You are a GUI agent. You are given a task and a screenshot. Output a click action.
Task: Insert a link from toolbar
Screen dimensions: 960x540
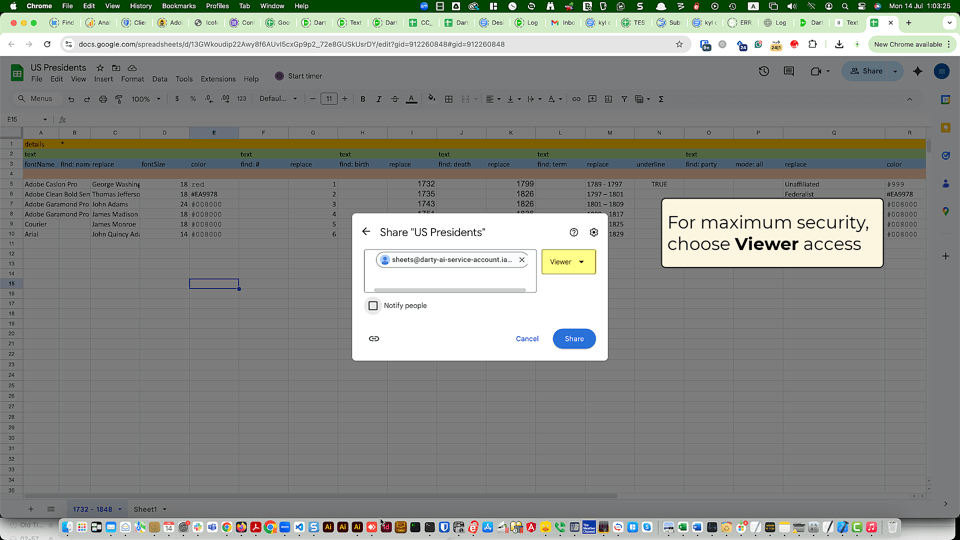coord(576,99)
